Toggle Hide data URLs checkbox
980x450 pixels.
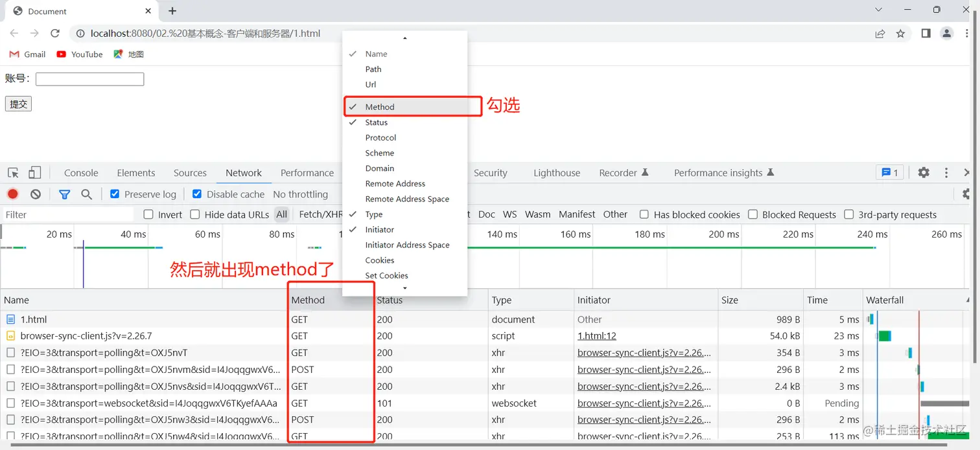click(x=195, y=214)
